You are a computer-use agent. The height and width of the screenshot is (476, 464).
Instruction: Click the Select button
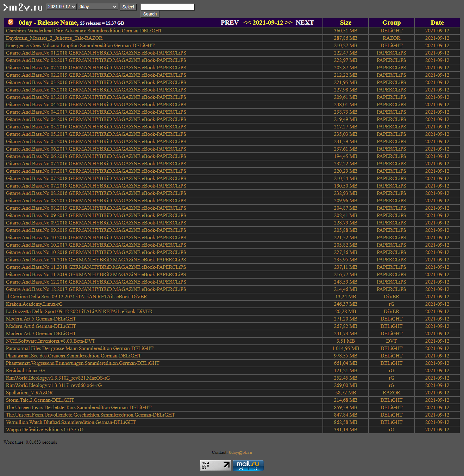(128, 7)
